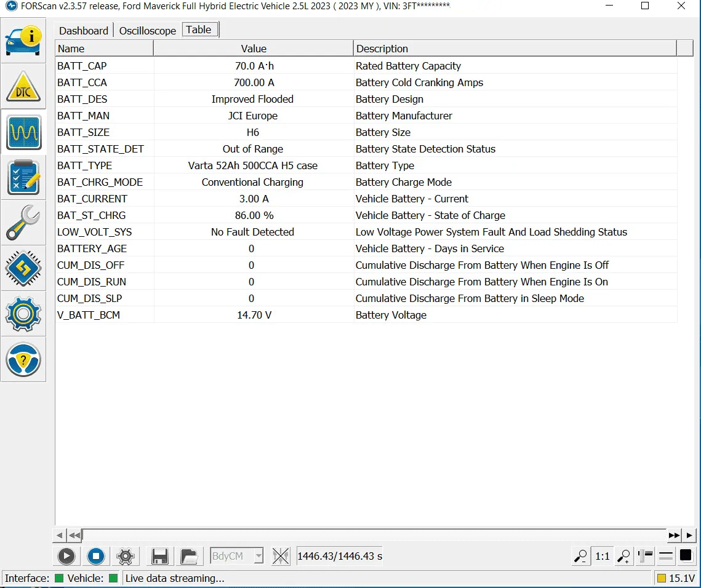Screen dimensions: 701x588
Task: Stop live data streaming
Action: point(96,557)
